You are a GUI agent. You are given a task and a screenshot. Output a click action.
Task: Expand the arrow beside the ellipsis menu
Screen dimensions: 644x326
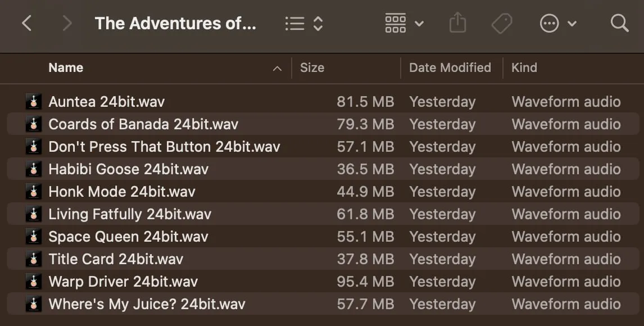572,24
